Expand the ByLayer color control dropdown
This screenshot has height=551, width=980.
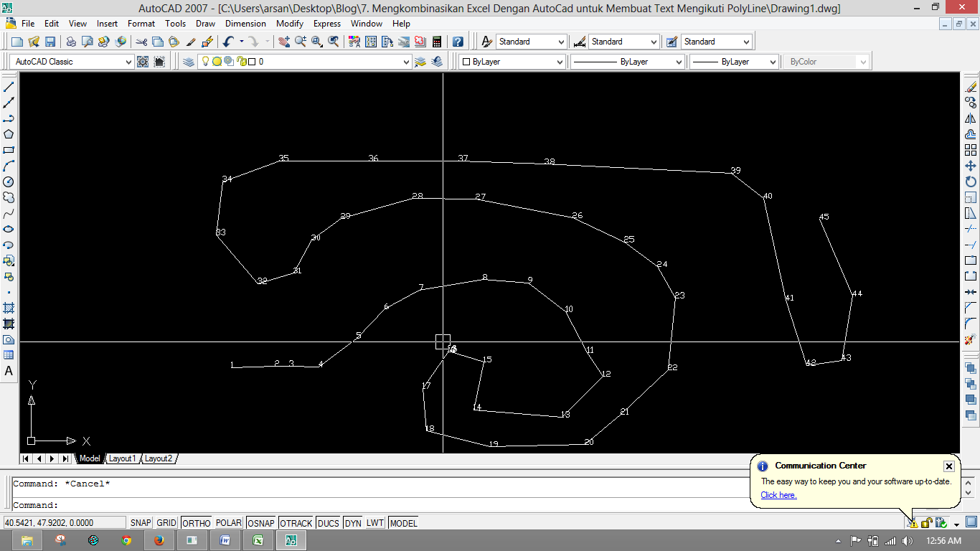click(560, 62)
